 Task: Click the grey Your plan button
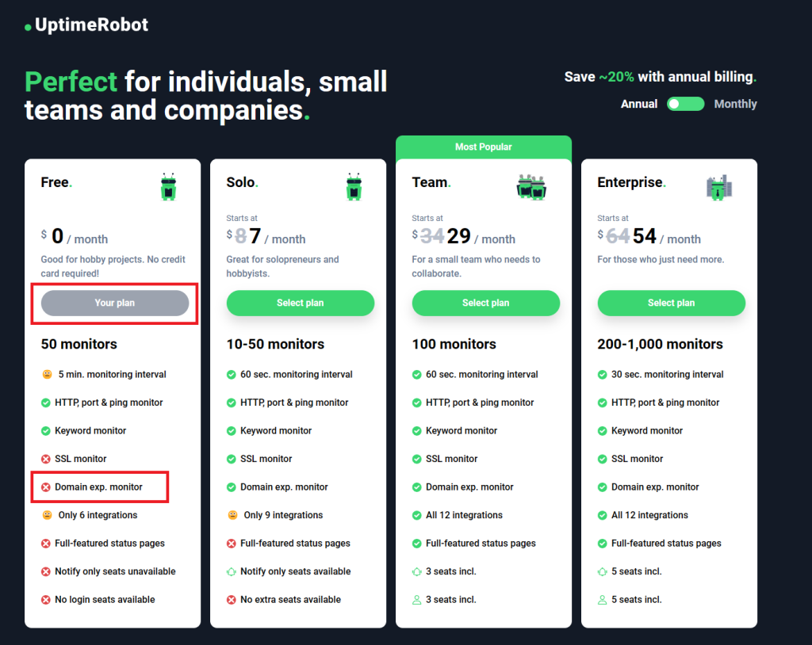(x=115, y=303)
